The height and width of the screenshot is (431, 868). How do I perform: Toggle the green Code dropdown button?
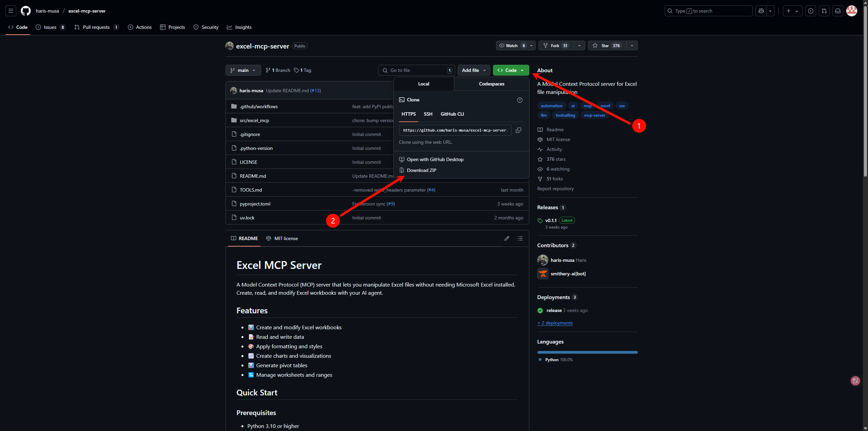coord(511,70)
